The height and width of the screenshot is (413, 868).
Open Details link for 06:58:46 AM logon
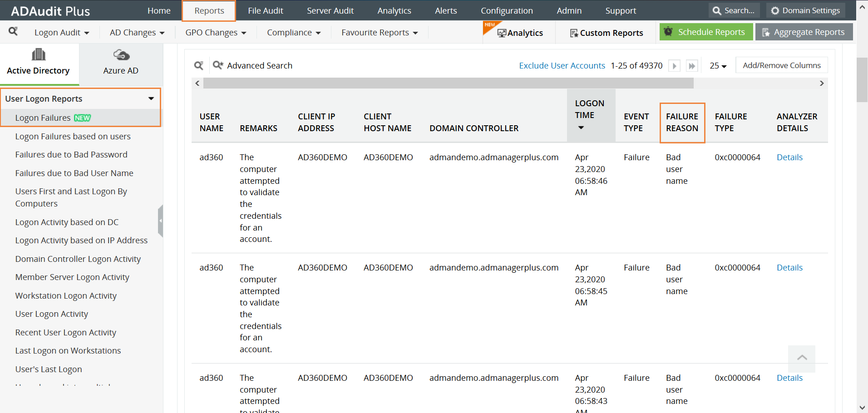[x=789, y=157]
